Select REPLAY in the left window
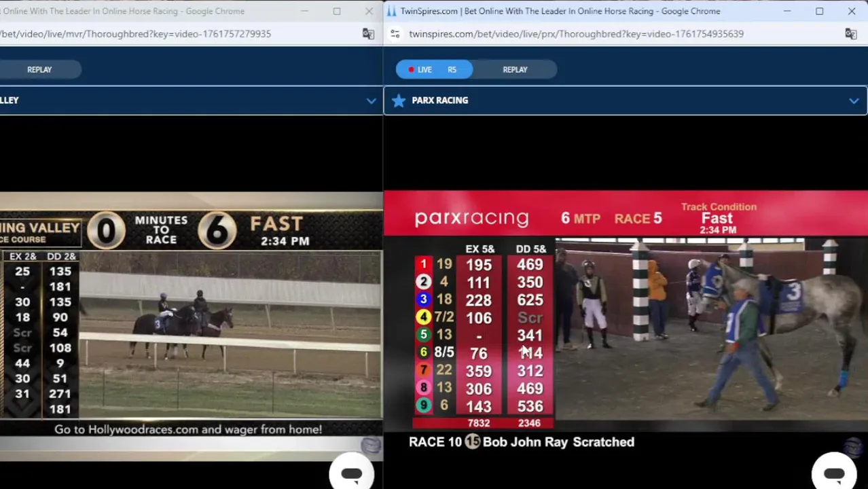 pyautogui.click(x=39, y=69)
